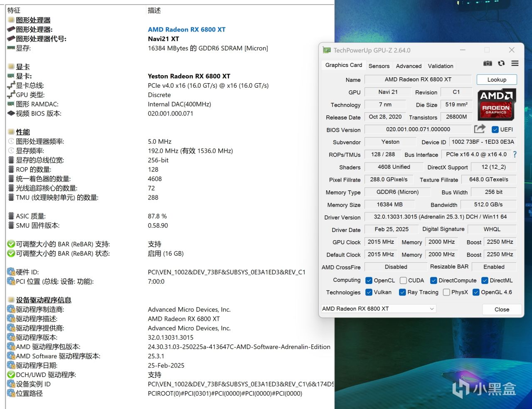This screenshot has width=532, height=409.
Task: Click the icon beside 驱动程序制造商
Action: point(11,309)
